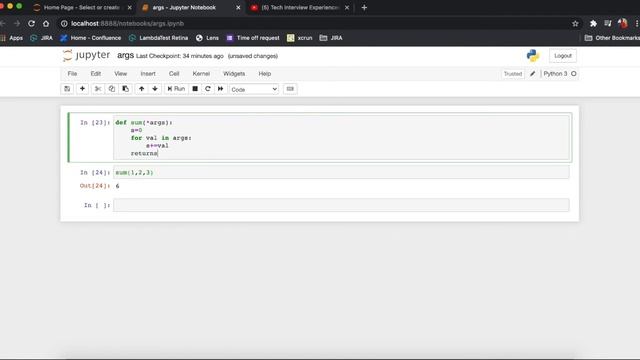
Task: Click the kernel idle circle indicator
Action: [573, 74]
